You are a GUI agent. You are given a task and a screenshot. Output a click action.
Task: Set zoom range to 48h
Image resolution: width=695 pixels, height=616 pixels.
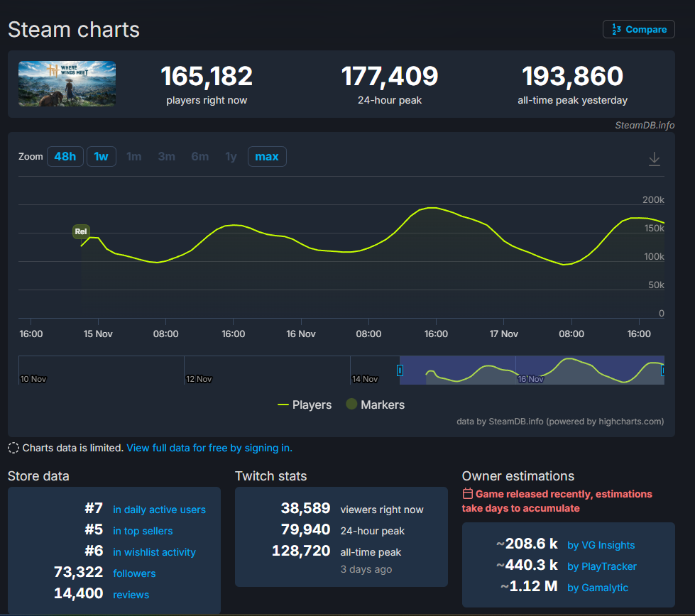coord(65,156)
